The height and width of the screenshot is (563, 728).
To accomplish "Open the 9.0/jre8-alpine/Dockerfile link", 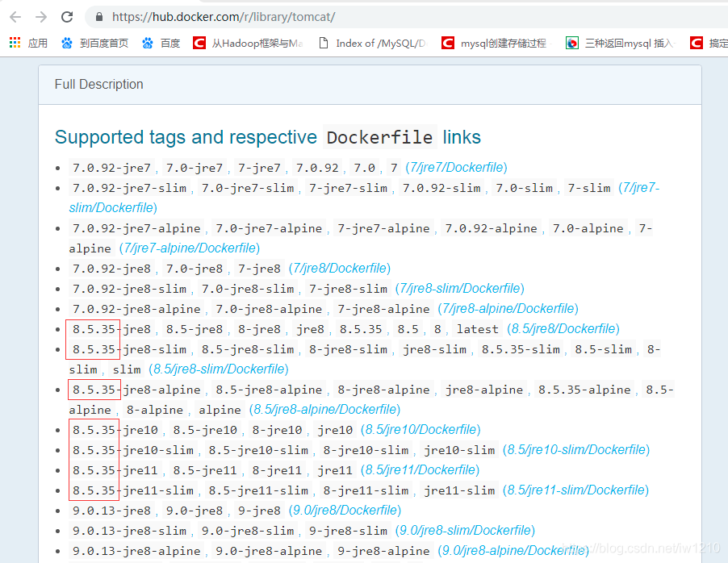I will click(513, 550).
